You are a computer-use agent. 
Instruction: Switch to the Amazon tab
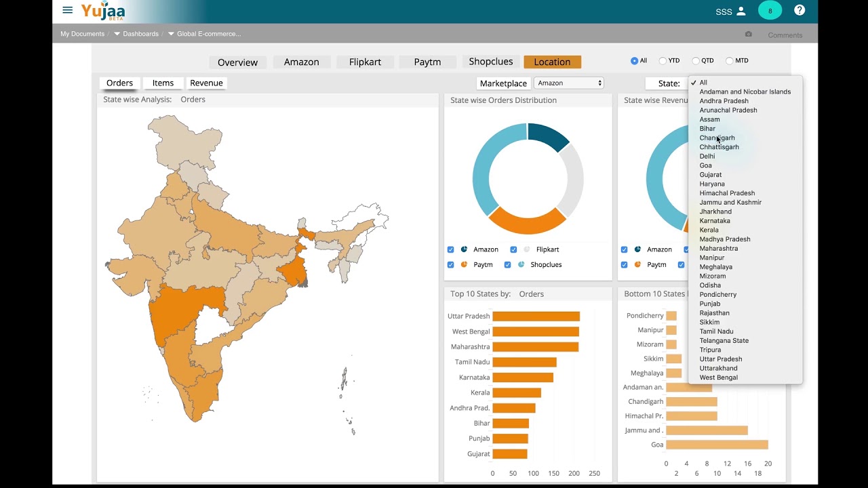302,62
